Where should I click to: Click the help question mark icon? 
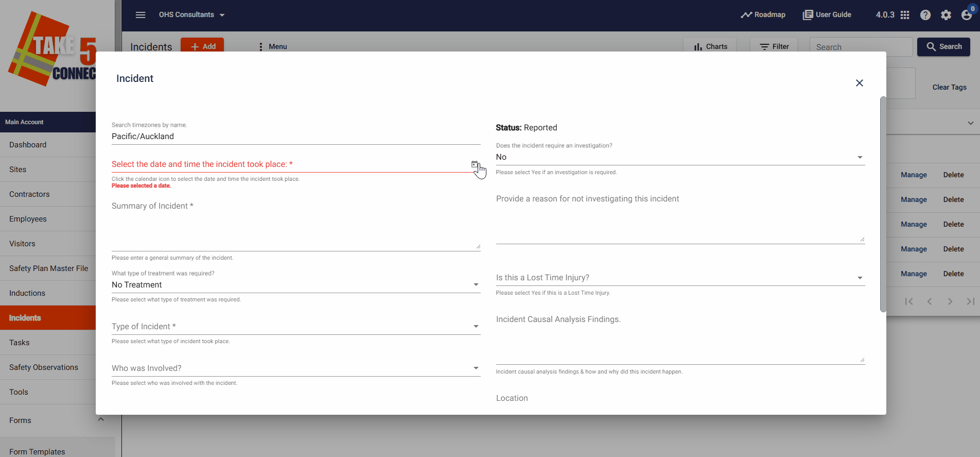[x=925, y=15]
